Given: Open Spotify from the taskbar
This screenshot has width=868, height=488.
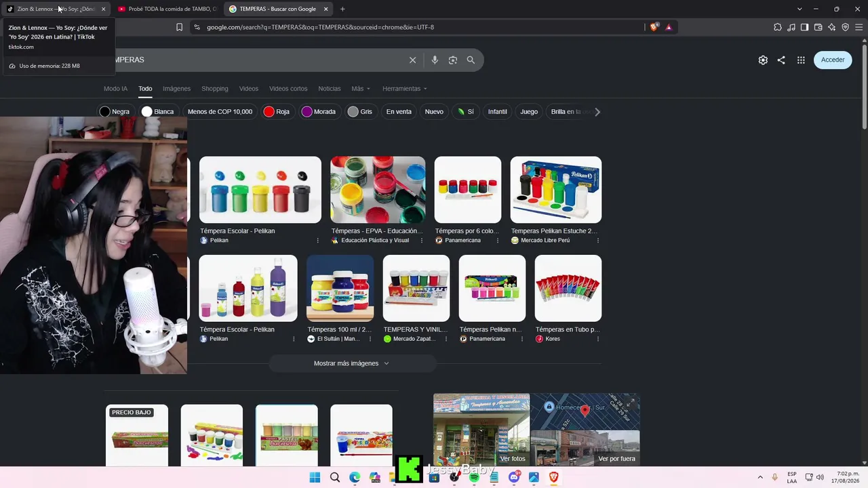Looking at the screenshot, I should coord(474,477).
